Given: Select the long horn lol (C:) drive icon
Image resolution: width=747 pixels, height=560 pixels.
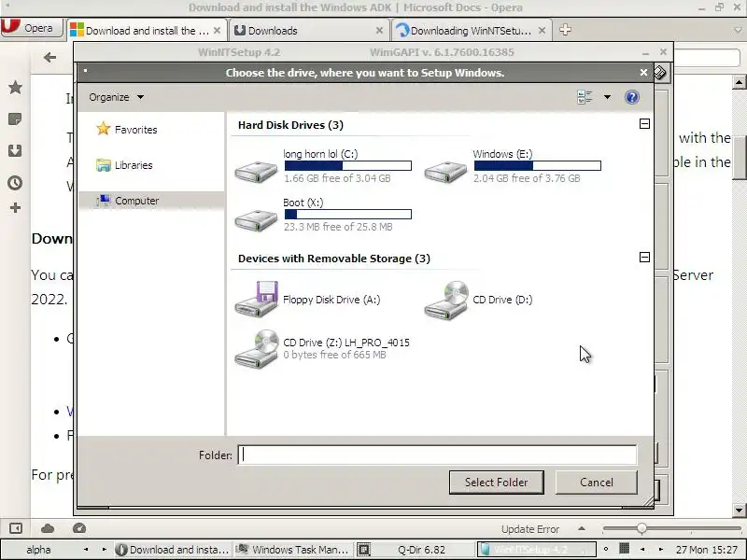Looking at the screenshot, I should (x=256, y=172).
